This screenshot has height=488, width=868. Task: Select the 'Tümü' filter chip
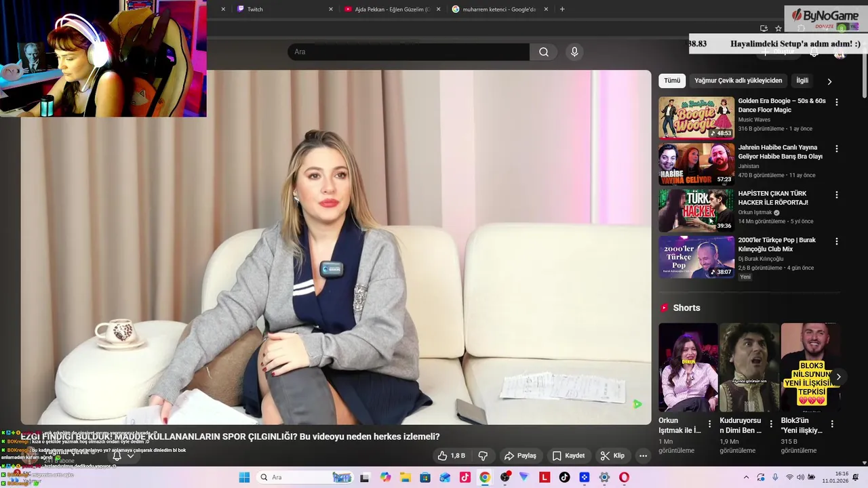[x=672, y=81]
